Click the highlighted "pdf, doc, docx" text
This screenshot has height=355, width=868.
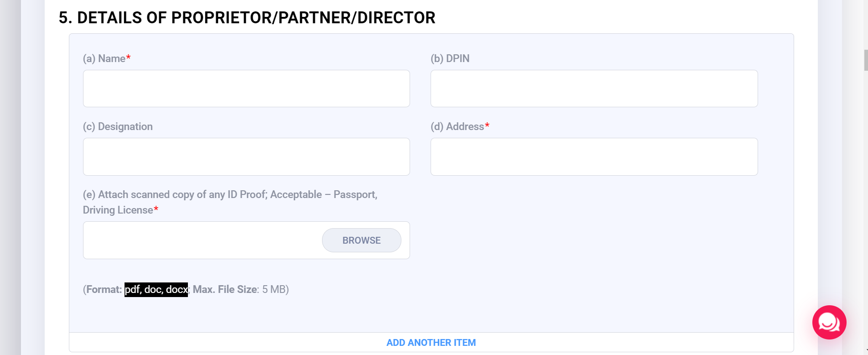pos(156,290)
